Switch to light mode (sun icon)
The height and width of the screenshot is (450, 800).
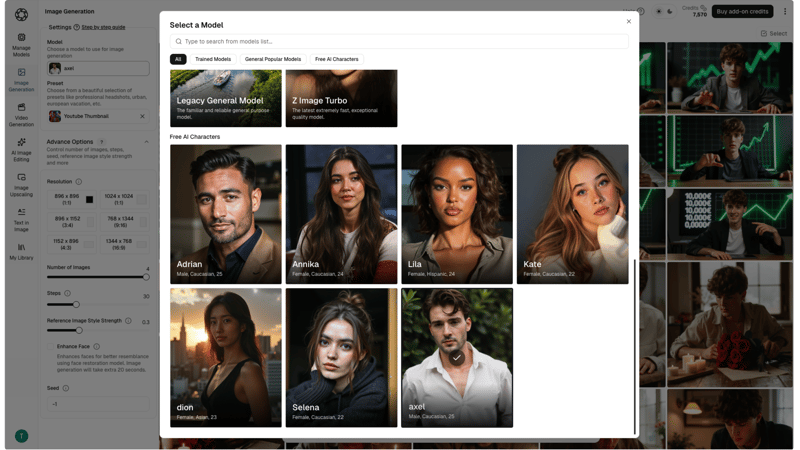click(x=658, y=11)
